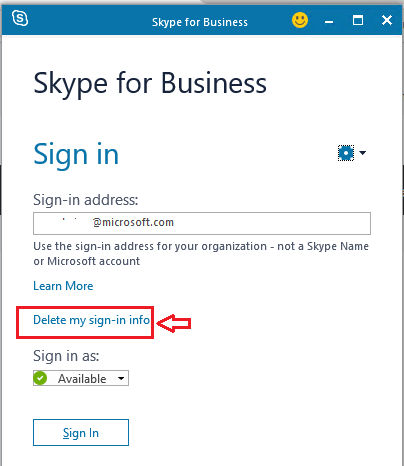The width and height of the screenshot is (404, 466).
Task: Click the Skype logo in the title bar
Action: pos(20,18)
